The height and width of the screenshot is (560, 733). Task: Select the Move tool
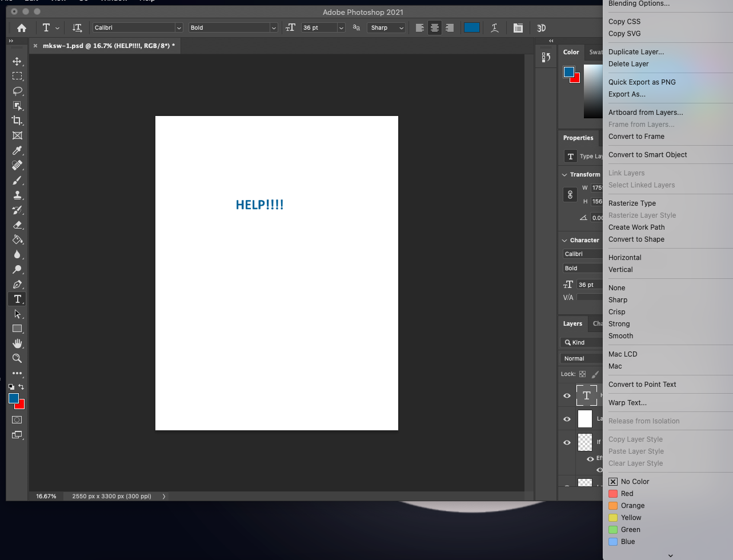tap(17, 61)
